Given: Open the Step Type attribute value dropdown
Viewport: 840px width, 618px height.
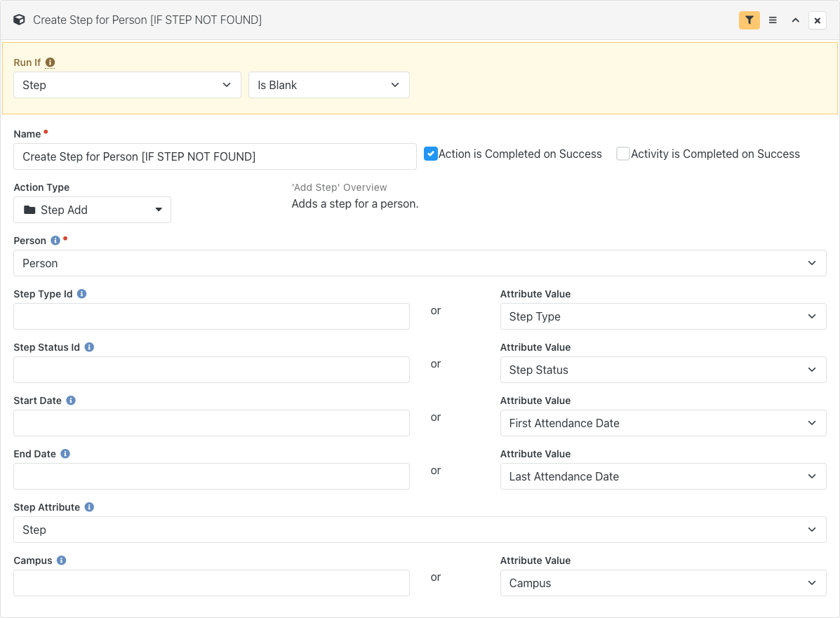Looking at the screenshot, I should coord(663,316).
